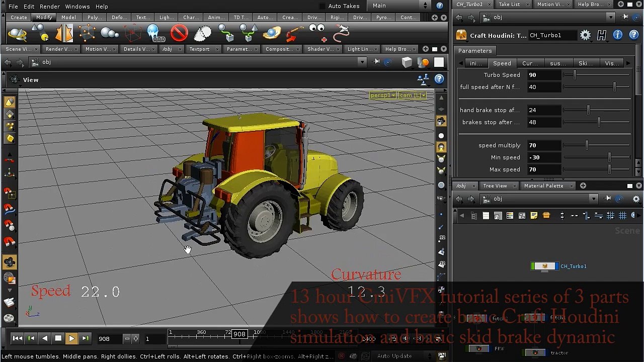Open the Craft Houdini gear settings menu
Viewport: 644px width, 362px height.
[x=585, y=35]
